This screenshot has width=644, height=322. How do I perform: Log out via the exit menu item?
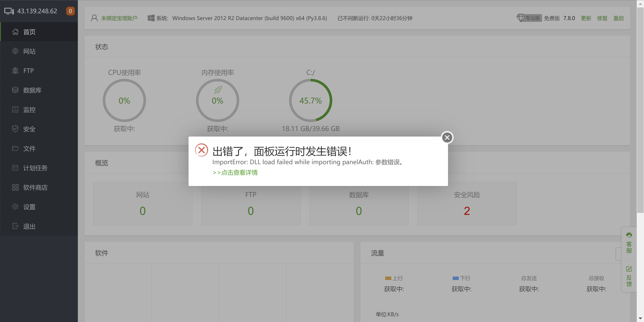point(29,226)
